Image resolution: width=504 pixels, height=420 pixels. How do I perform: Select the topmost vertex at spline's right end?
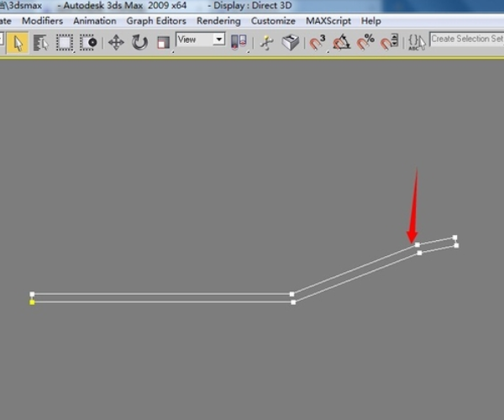[454, 238]
